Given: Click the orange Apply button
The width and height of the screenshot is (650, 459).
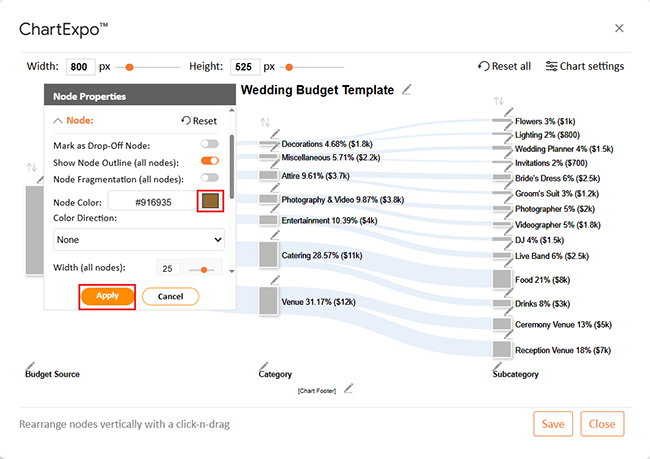Looking at the screenshot, I should pos(108,296).
